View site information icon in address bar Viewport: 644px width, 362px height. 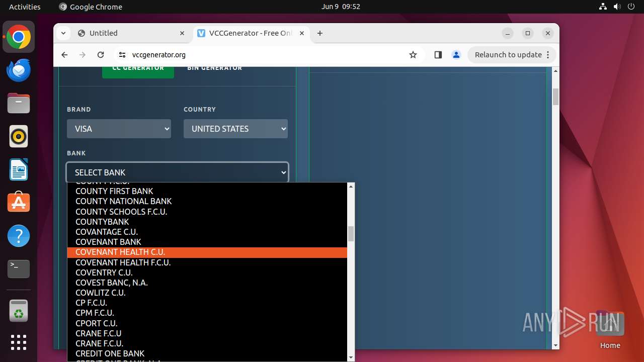(x=122, y=55)
